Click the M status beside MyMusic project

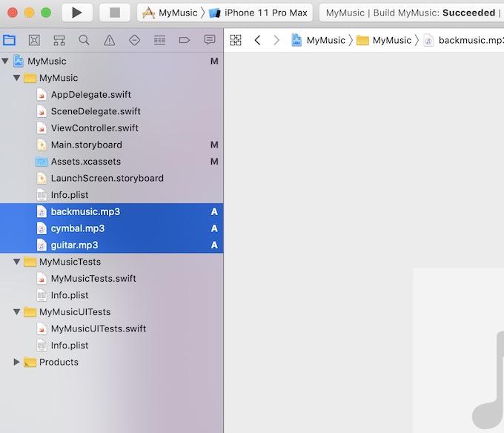(x=214, y=61)
